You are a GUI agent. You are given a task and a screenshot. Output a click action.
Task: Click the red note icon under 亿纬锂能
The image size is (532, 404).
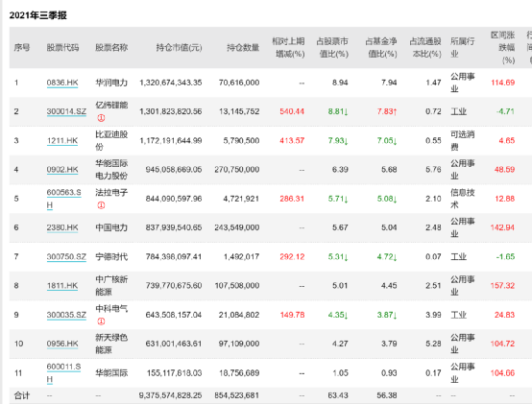coord(101,118)
